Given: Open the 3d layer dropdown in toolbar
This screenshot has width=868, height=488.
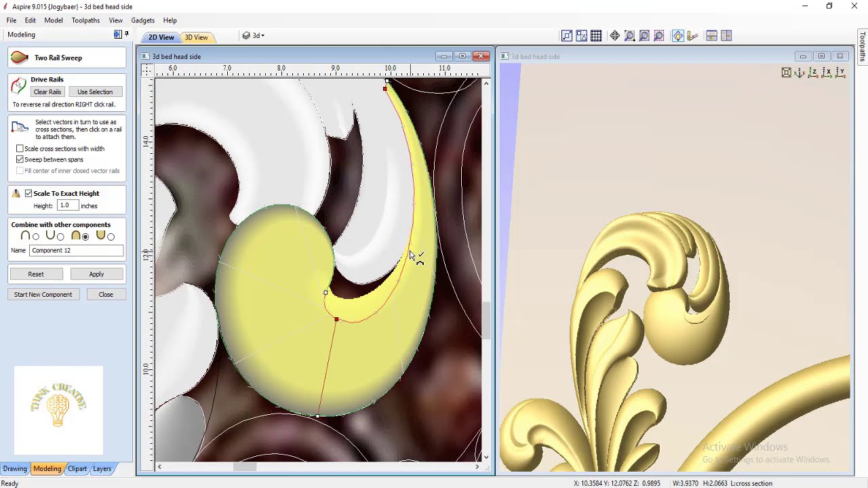Looking at the screenshot, I should click(x=254, y=36).
